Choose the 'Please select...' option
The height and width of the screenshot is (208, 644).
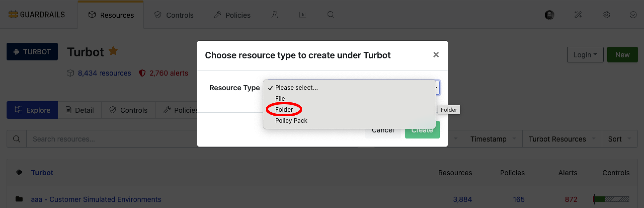[x=349, y=87]
